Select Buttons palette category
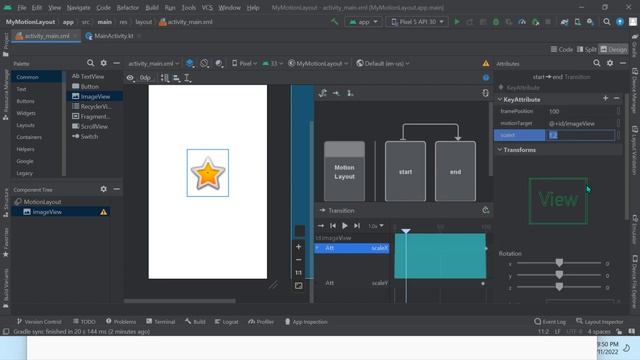The image size is (640, 360). (x=26, y=101)
